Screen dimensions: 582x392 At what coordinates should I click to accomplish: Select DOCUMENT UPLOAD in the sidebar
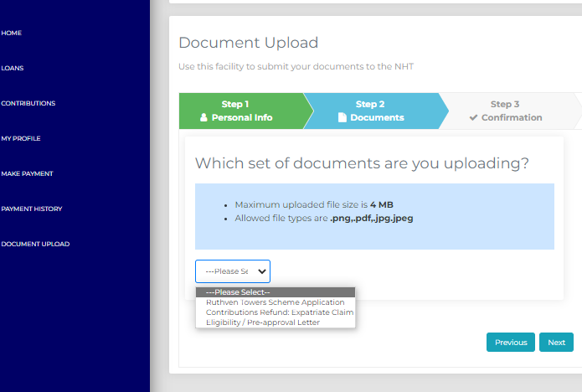pyautogui.click(x=35, y=245)
